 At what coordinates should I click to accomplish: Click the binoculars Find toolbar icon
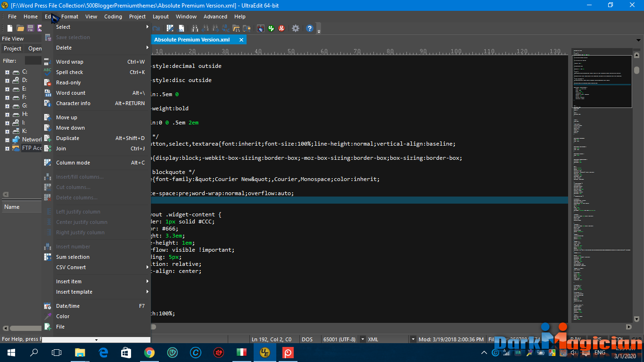[x=194, y=28]
